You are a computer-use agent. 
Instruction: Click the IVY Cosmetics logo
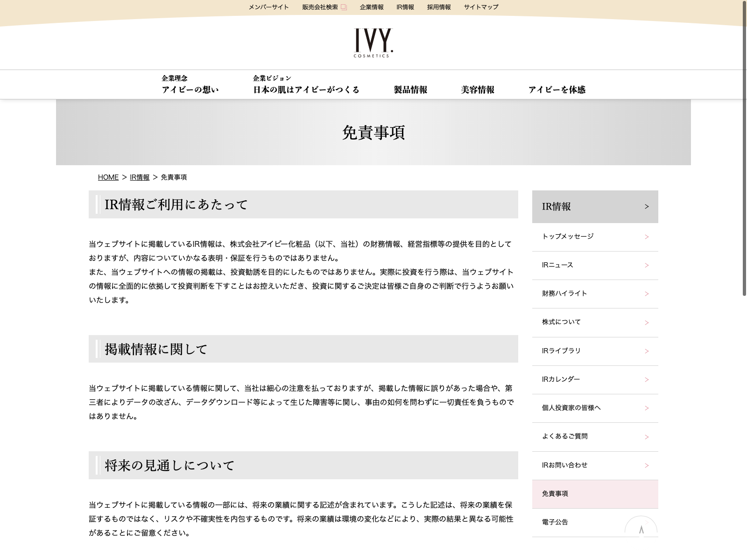coord(373,43)
